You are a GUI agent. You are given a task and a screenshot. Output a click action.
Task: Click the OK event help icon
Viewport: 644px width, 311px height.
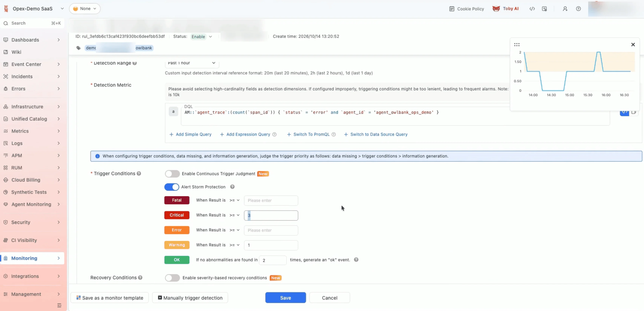tap(356, 260)
